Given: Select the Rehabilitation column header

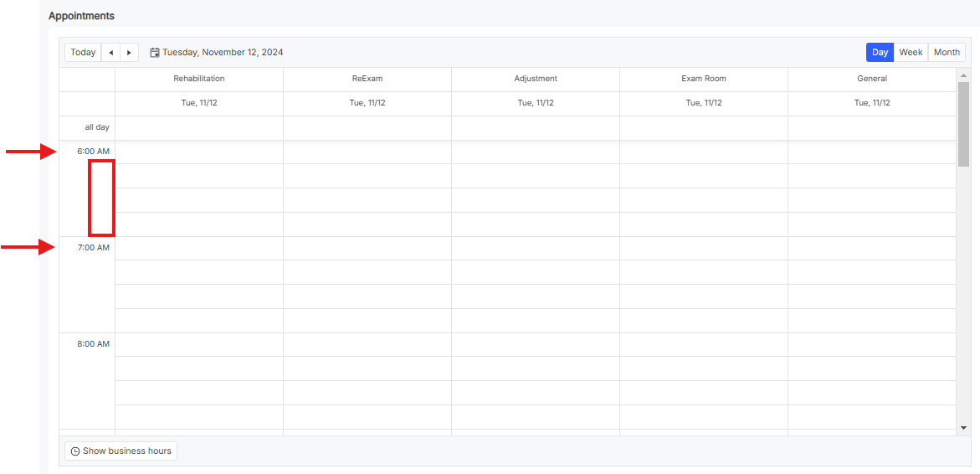Looking at the screenshot, I should click(x=199, y=79).
